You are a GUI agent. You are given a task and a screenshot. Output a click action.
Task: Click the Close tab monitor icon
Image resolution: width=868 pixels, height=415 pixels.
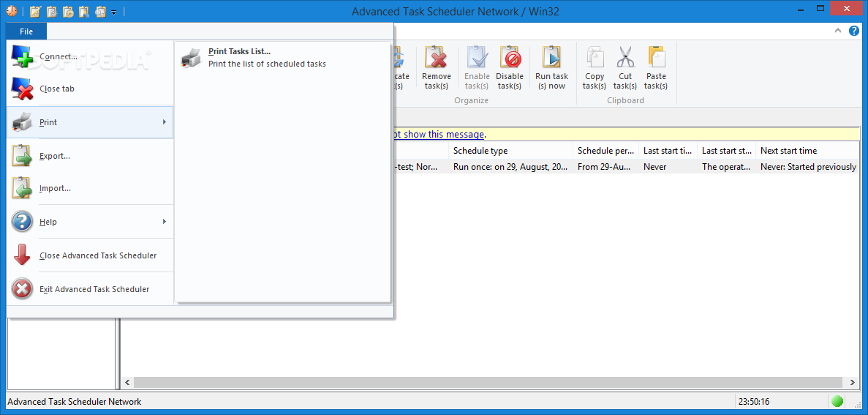click(22, 89)
